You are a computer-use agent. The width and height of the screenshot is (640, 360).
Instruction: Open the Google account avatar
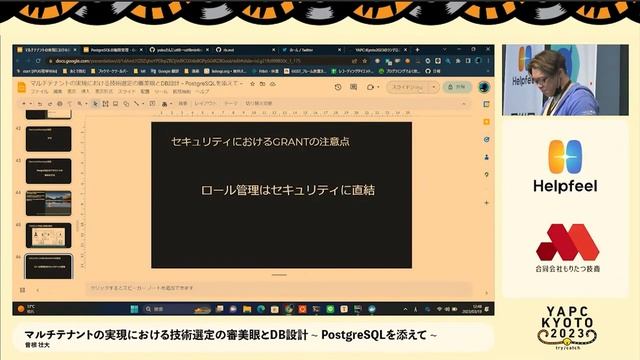(484, 87)
